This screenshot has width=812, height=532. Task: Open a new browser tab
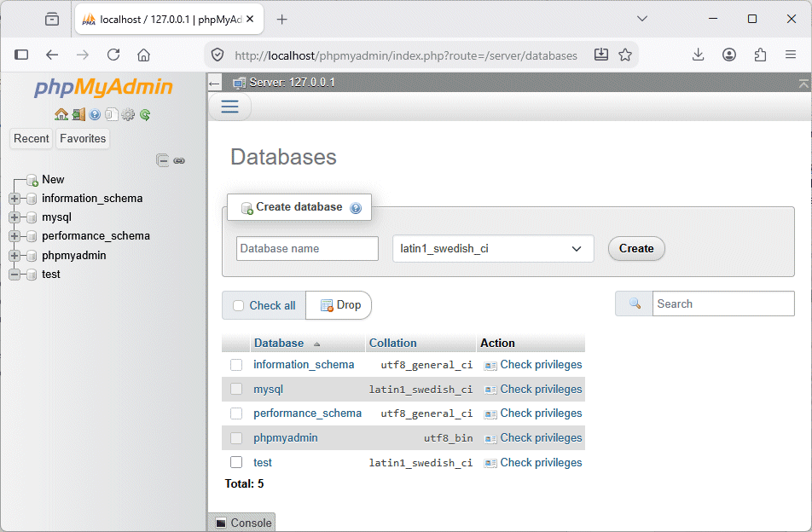(281, 20)
